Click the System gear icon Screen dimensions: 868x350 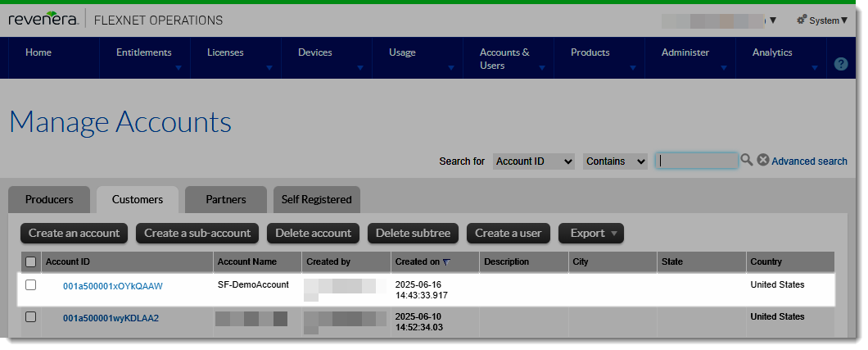point(802,20)
